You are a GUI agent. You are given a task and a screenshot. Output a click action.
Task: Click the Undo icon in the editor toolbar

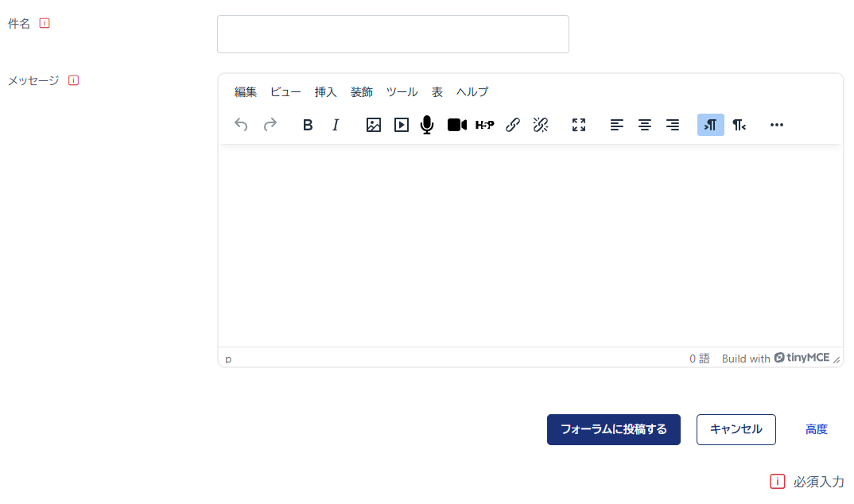(x=241, y=125)
